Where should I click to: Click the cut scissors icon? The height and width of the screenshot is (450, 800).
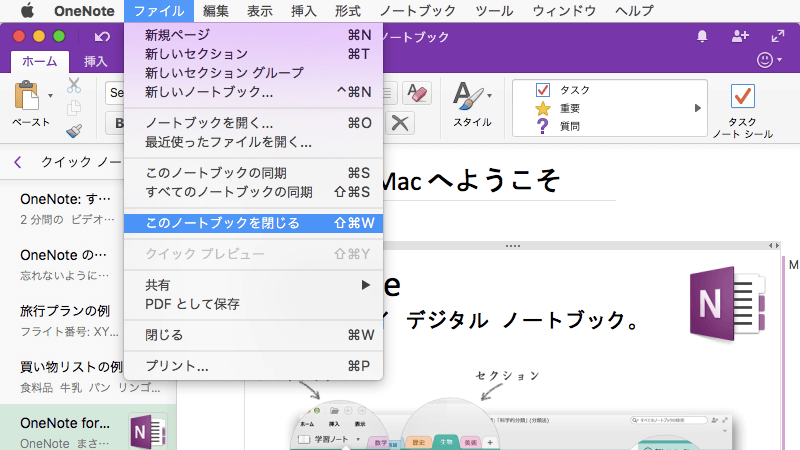point(74,85)
